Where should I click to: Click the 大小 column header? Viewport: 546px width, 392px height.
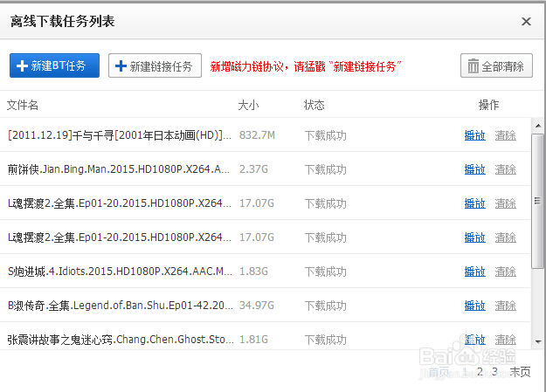(249, 105)
